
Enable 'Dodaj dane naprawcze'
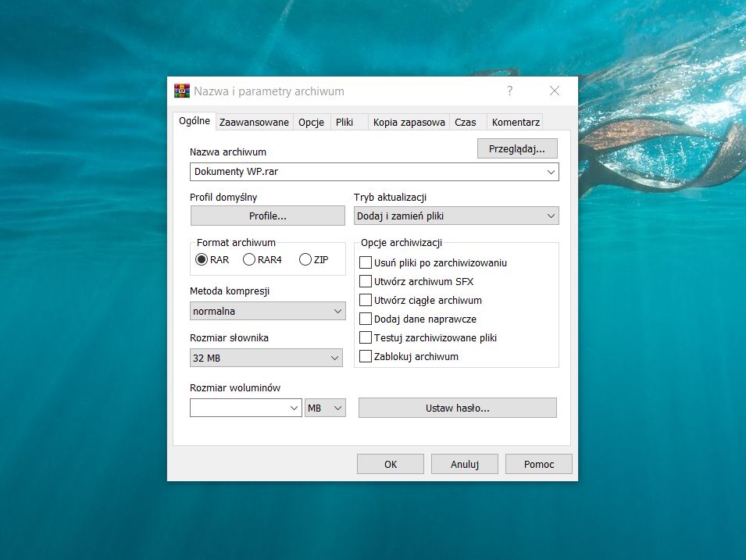pyautogui.click(x=365, y=319)
